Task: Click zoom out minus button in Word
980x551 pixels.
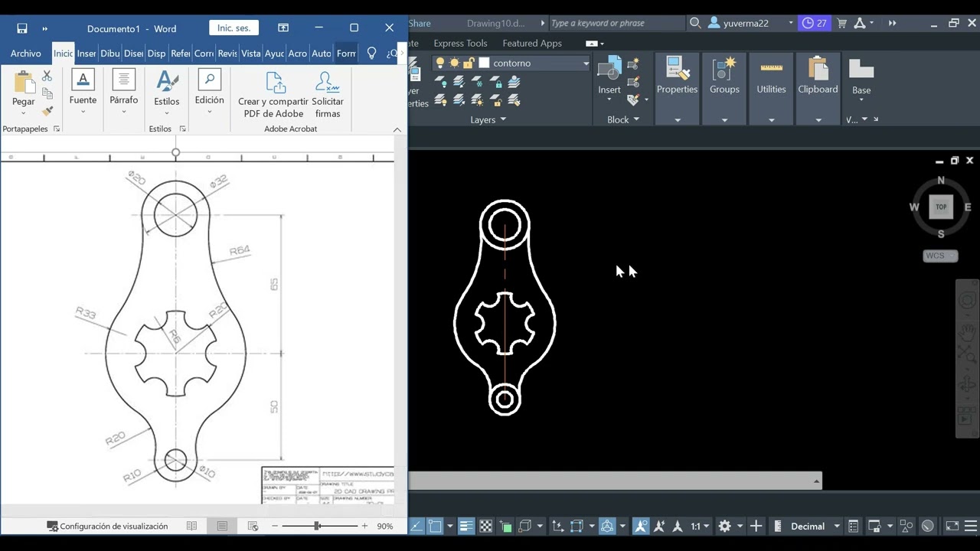Action: pos(275,527)
